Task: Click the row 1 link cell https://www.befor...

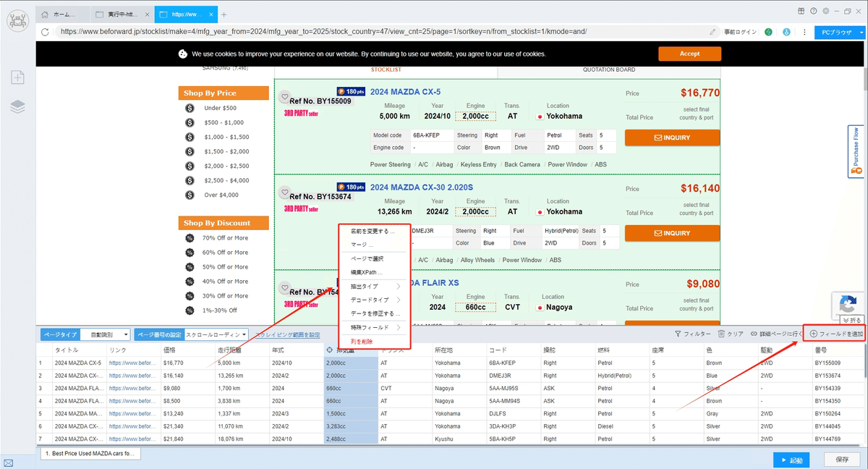Action: click(x=133, y=363)
